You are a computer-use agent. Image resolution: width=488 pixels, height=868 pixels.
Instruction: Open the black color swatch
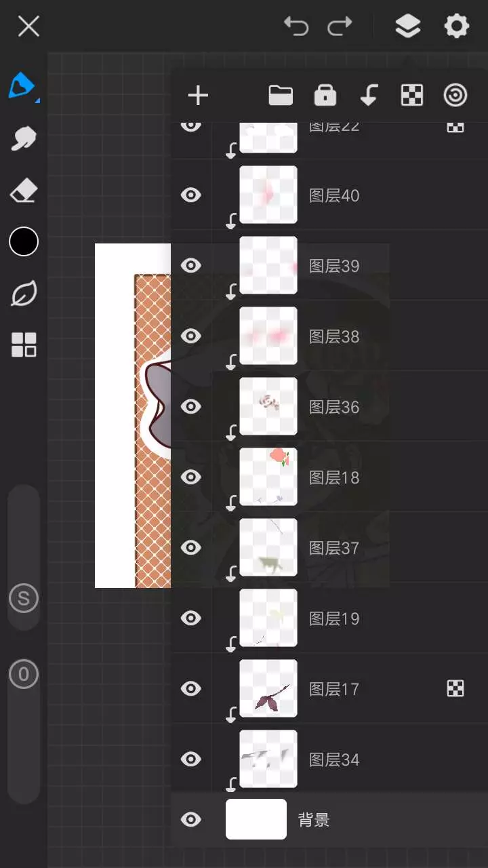(x=24, y=241)
